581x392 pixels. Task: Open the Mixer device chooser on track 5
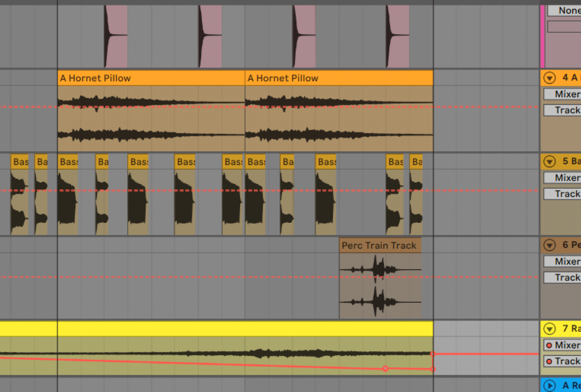click(563, 178)
